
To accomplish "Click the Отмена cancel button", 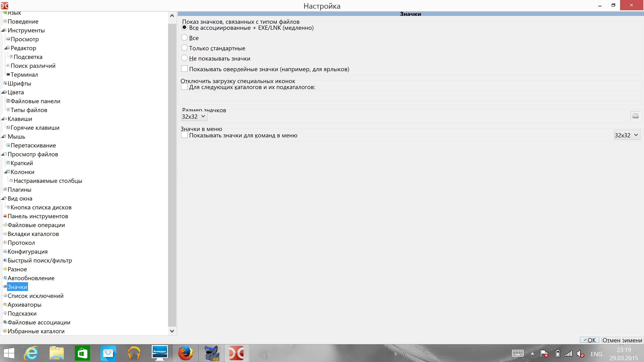I will pyautogui.click(x=611, y=340).
